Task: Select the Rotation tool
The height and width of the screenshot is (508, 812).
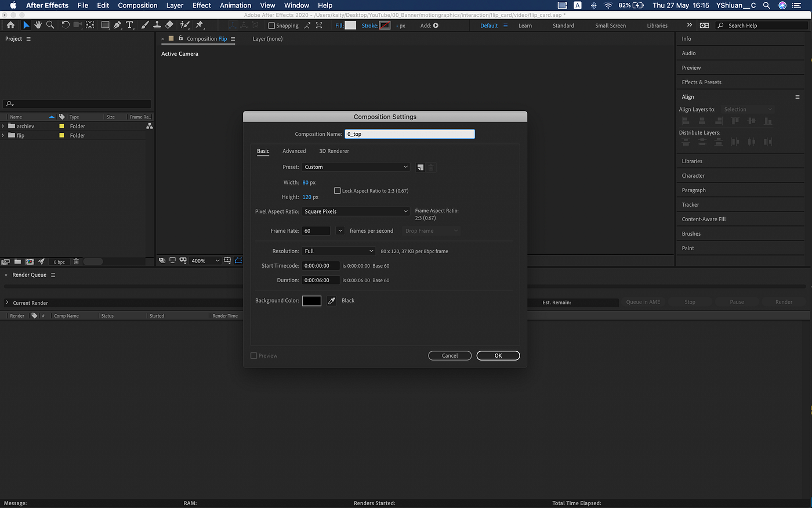Action: tap(66, 25)
